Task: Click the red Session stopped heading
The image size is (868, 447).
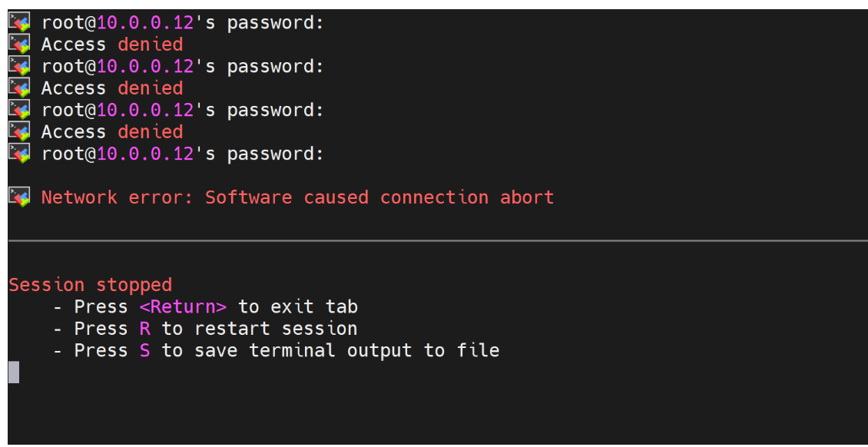Action: click(x=90, y=285)
